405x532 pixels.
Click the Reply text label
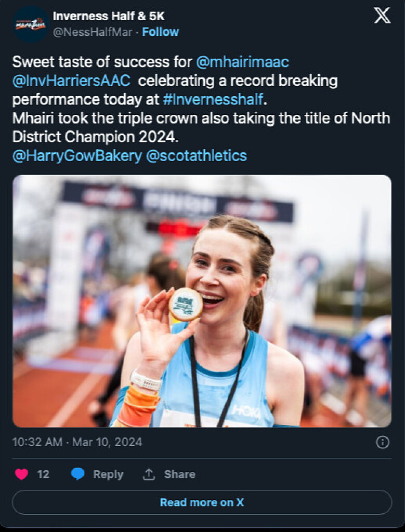108,474
